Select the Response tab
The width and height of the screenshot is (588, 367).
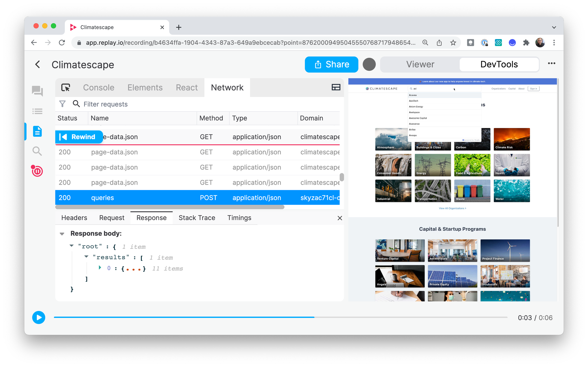[152, 218]
